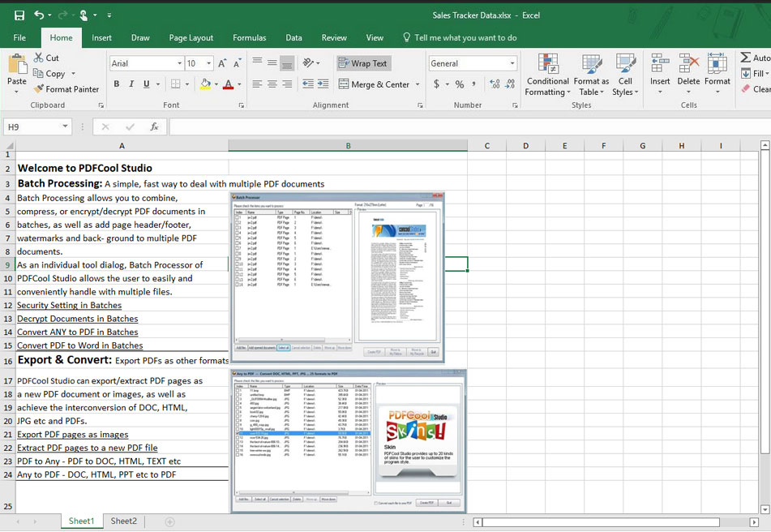The width and height of the screenshot is (771, 532).
Task: Decrease decimal places
Action: pyautogui.click(x=510, y=84)
